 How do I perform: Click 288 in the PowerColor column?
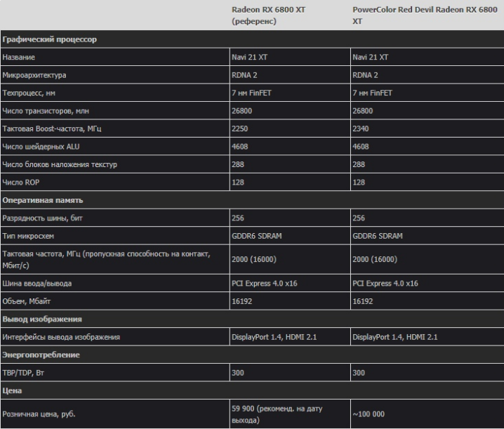[359, 165]
